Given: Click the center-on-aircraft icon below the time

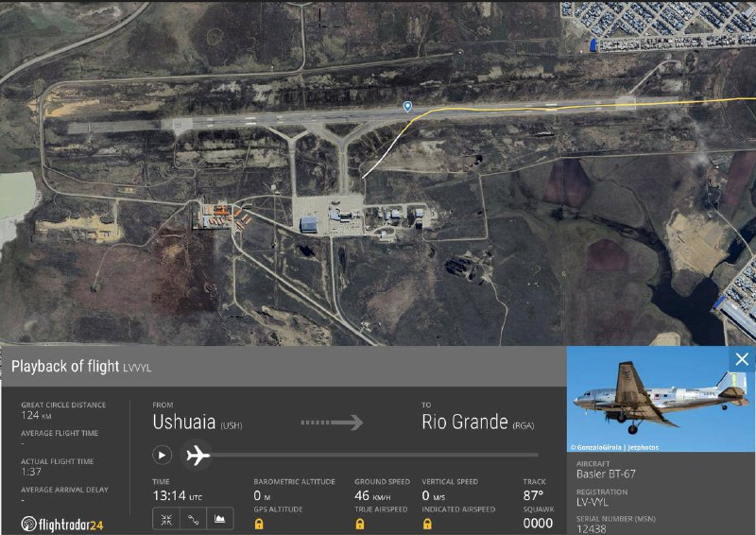Looking at the screenshot, I should pos(165,518).
